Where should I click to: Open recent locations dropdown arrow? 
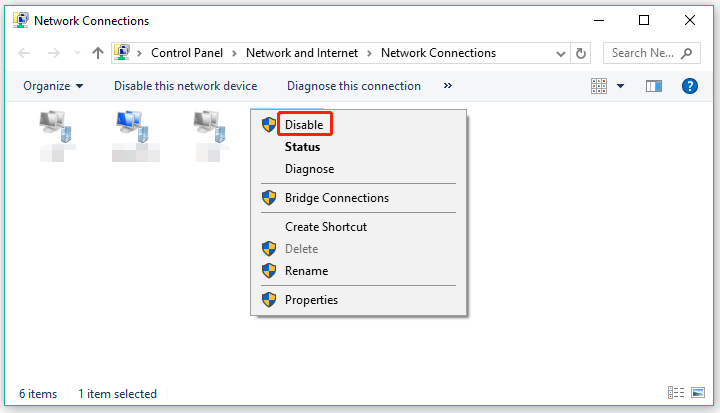click(77, 53)
